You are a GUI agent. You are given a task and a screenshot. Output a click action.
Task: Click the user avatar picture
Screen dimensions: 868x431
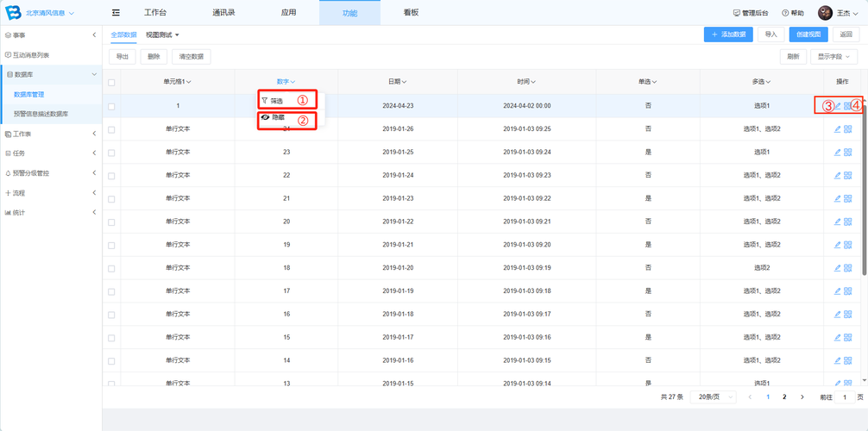[826, 13]
